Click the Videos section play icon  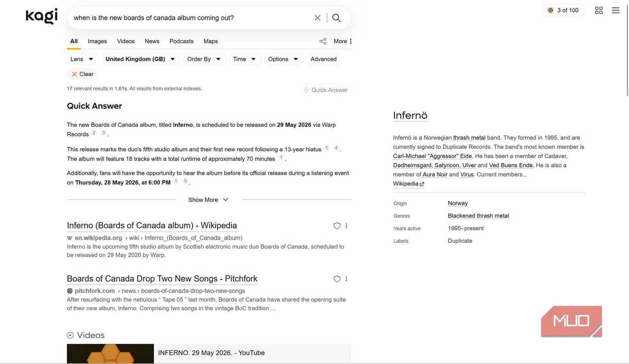coord(70,335)
